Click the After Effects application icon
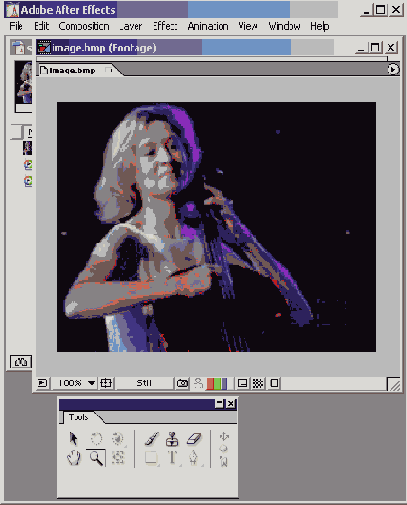Screen dimensions: 407x505 12,10
